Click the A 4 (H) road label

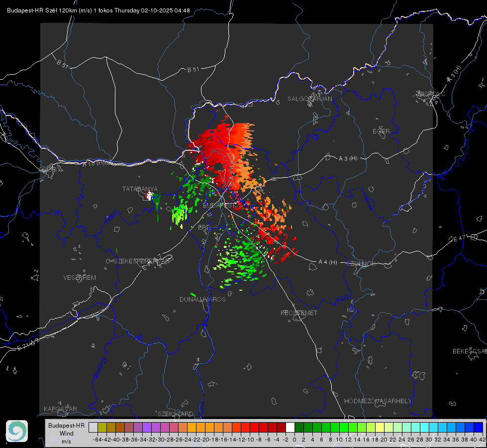(x=328, y=262)
